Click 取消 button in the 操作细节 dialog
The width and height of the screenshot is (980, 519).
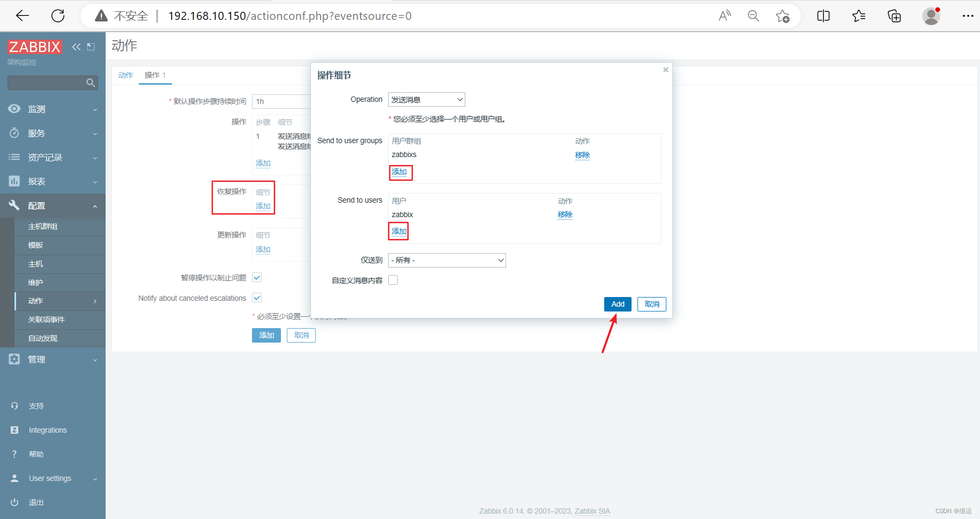[652, 304]
